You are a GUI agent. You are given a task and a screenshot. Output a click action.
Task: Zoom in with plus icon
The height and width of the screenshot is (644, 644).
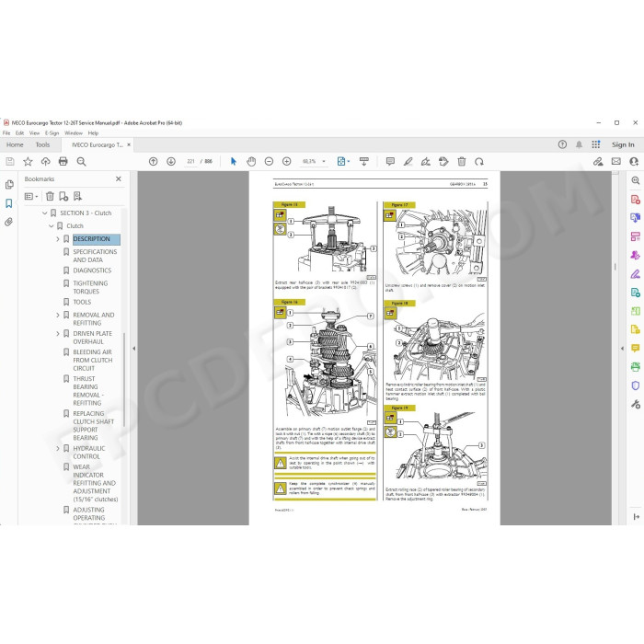point(287,161)
